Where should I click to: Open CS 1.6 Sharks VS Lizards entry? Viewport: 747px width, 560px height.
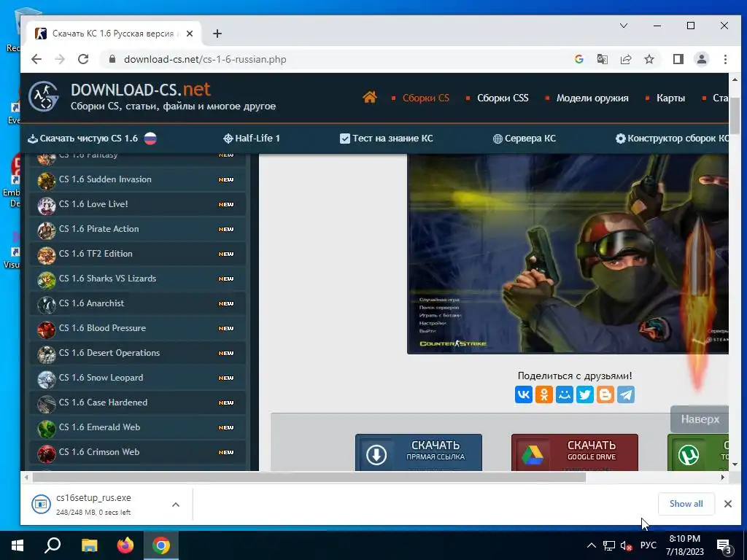pyautogui.click(x=137, y=279)
